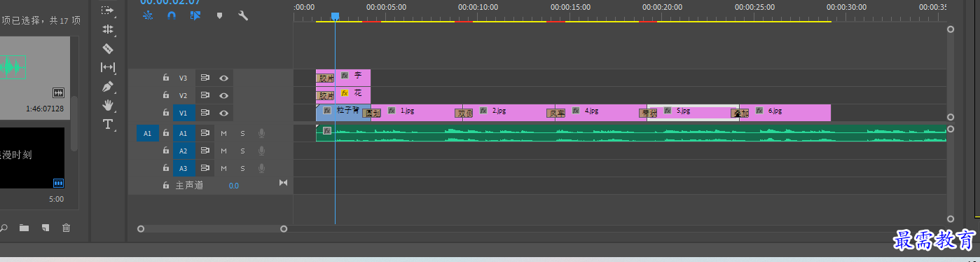Image resolution: width=980 pixels, height=262 pixels.
Task: Select the Razor tool
Action: (108, 48)
